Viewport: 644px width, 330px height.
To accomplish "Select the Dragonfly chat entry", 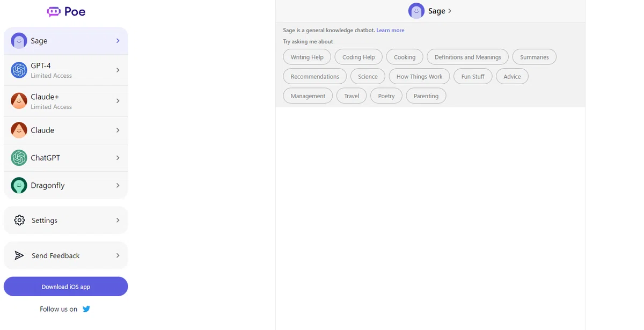I will [x=65, y=185].
